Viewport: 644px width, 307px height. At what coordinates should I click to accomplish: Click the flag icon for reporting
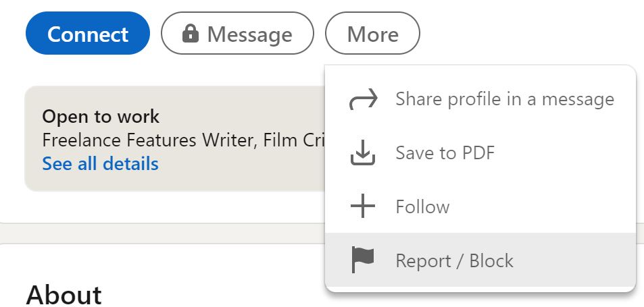pyautogui.click(x=363, y=260)
